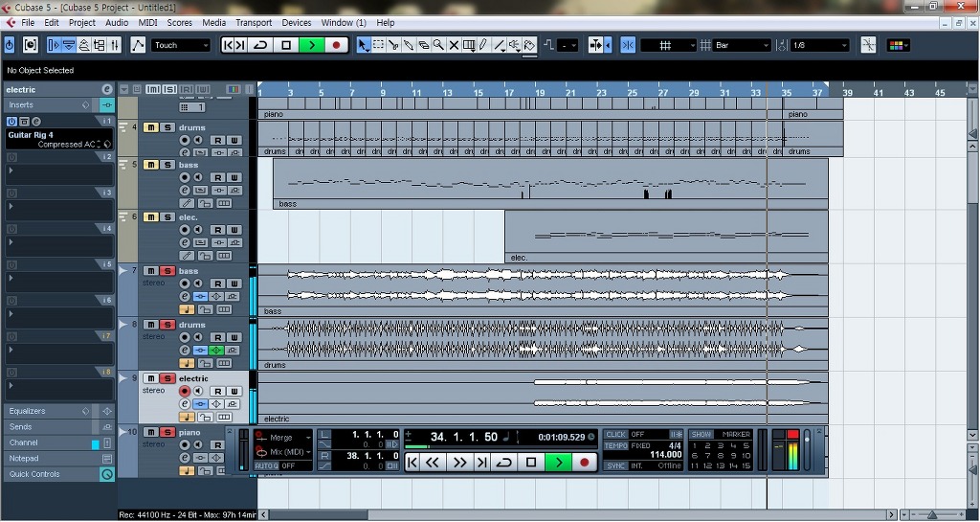Mute the drums audio track 8
980x522 pixels.
pyautogui.click(x=150, y=325)
